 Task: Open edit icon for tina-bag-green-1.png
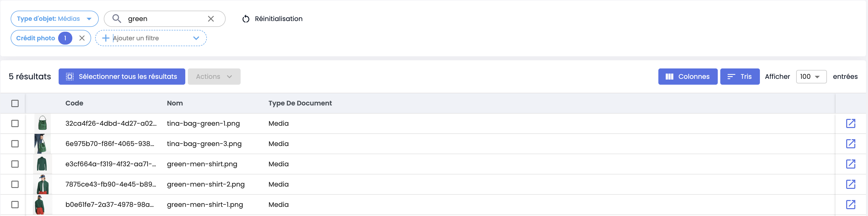(850, 123)
